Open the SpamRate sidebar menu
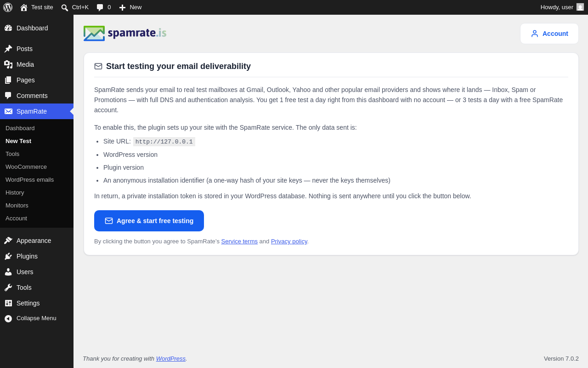The width and height of the screenshot is (588, 368). click(37, 111)
